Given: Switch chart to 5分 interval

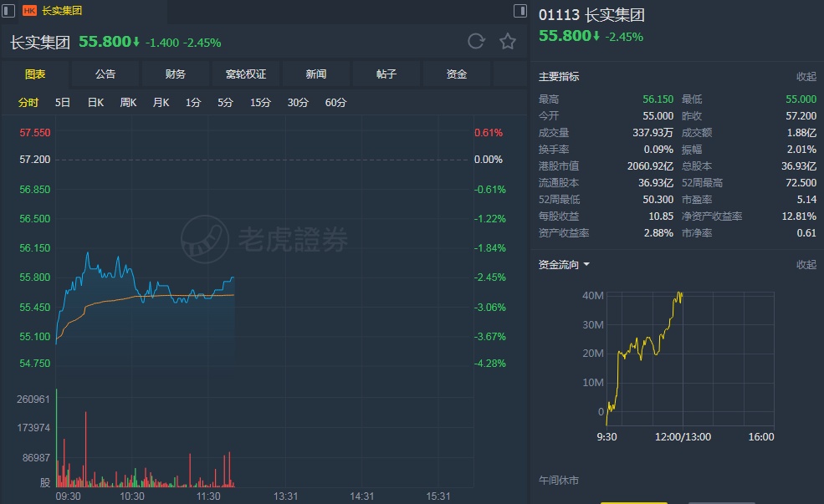Looking at the screenshot, I should (225, 102).
